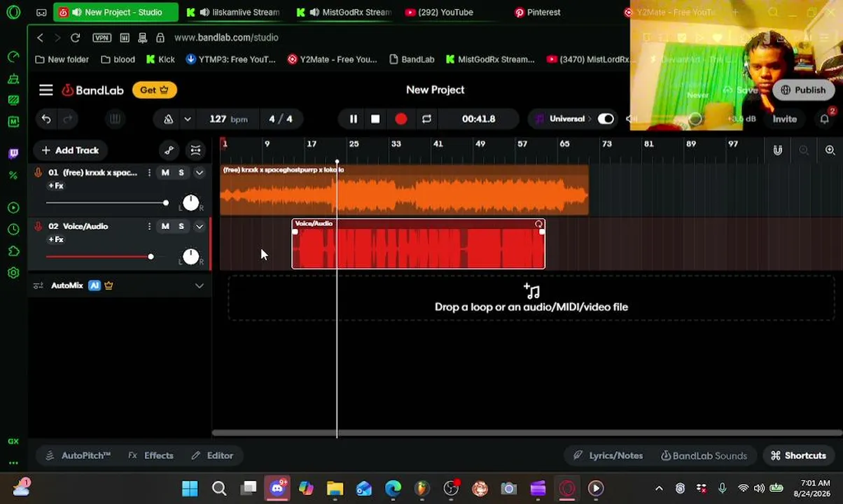The image size is (843, 504).
Task: Toggle record arm on track 01
Action: tap(38, 172)
